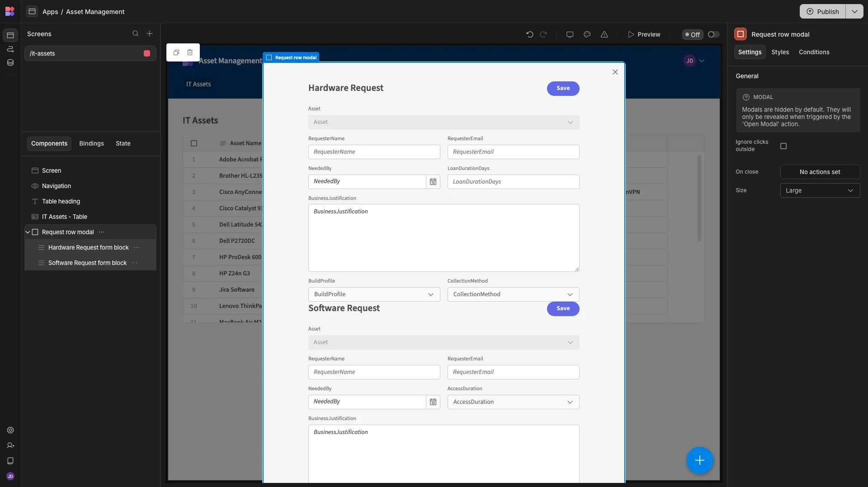This screenshot has width=868, height=487.
Task: Redo the last change
Action: pyautogui.click(x=543, y=34)
